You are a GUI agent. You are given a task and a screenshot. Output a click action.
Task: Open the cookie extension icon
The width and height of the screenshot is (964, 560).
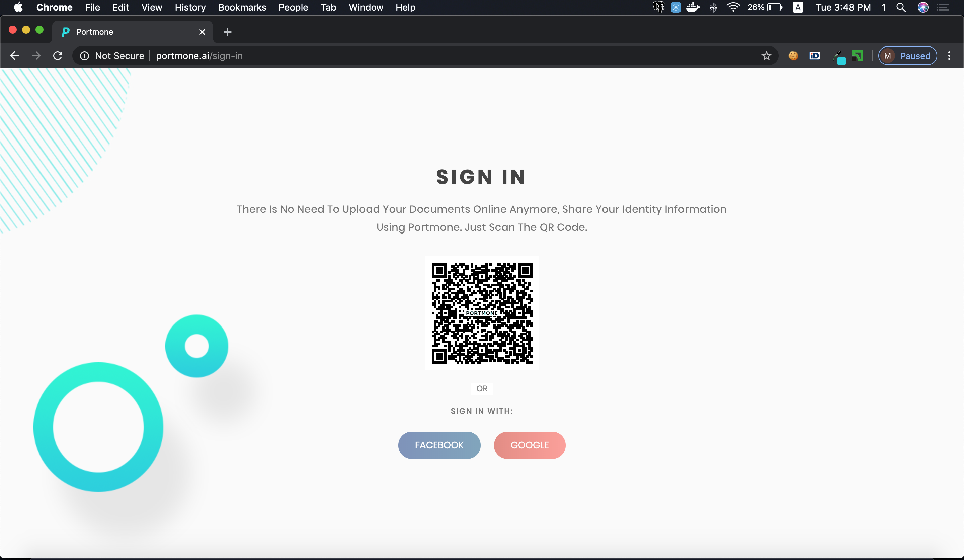[793, 56]
